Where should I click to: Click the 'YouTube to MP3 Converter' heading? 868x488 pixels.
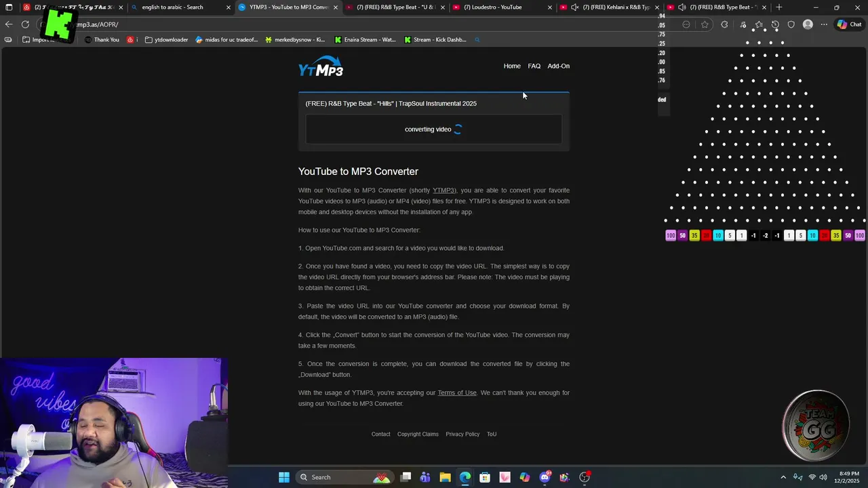tap(358, 171)
